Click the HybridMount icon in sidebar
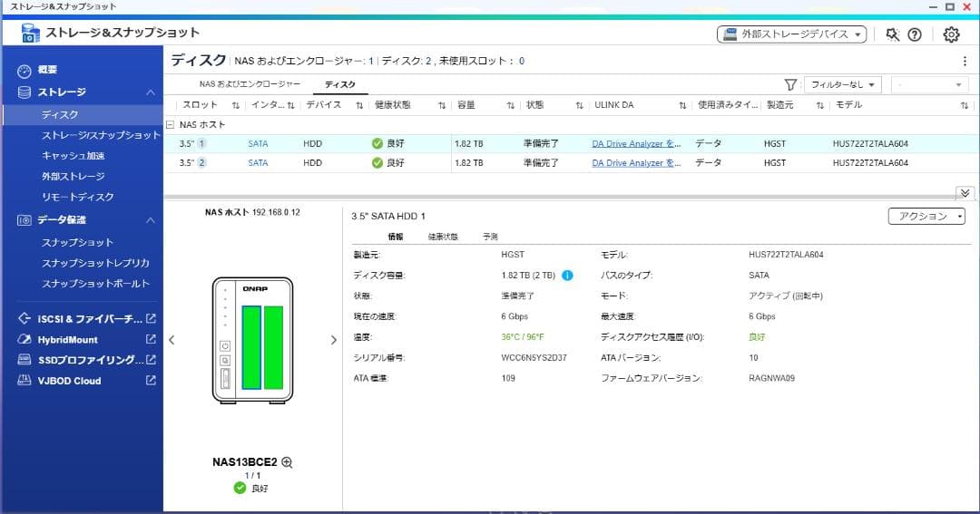This screenshot has height=514, width=980. (x=24, y=339)
